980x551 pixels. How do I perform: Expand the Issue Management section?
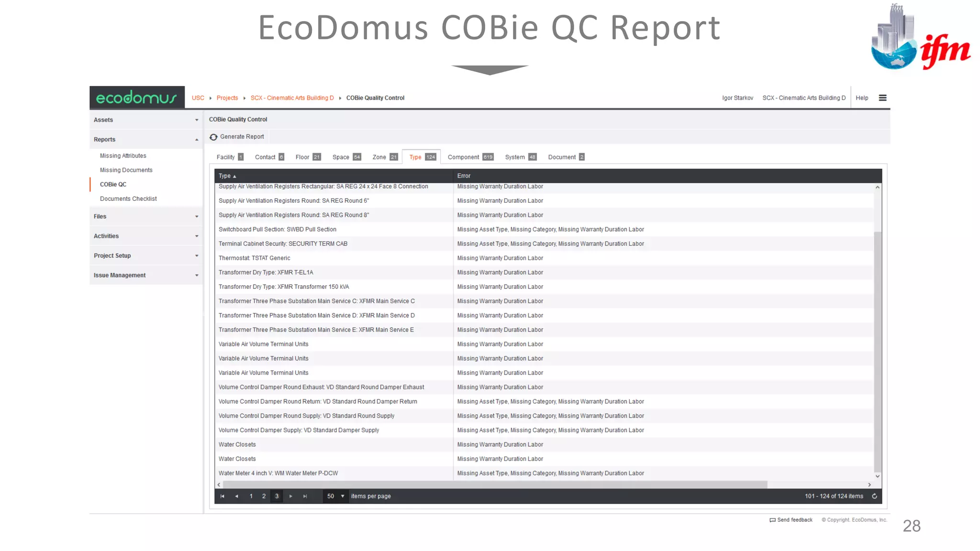[x=146, y=275]
